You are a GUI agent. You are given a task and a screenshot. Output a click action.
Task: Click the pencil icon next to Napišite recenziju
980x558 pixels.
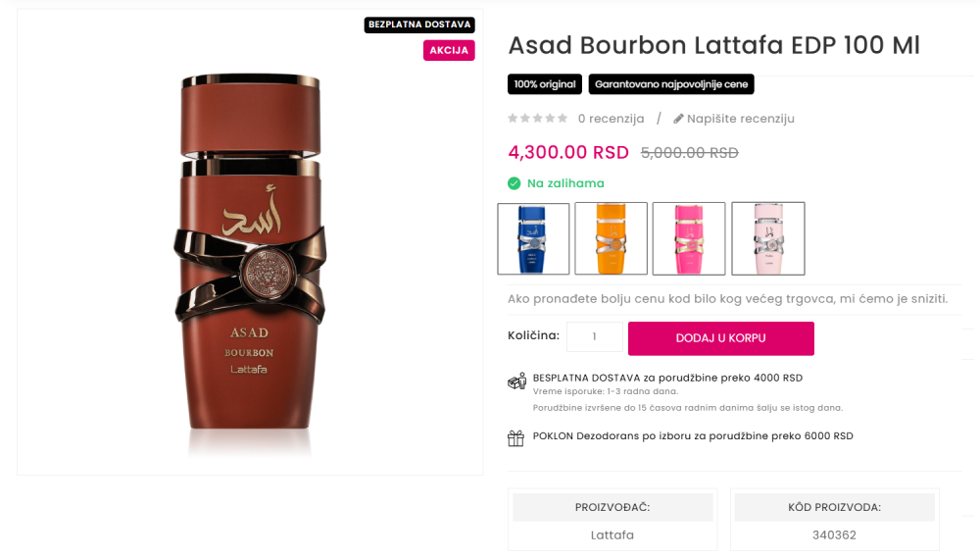[x=678, y=119]
